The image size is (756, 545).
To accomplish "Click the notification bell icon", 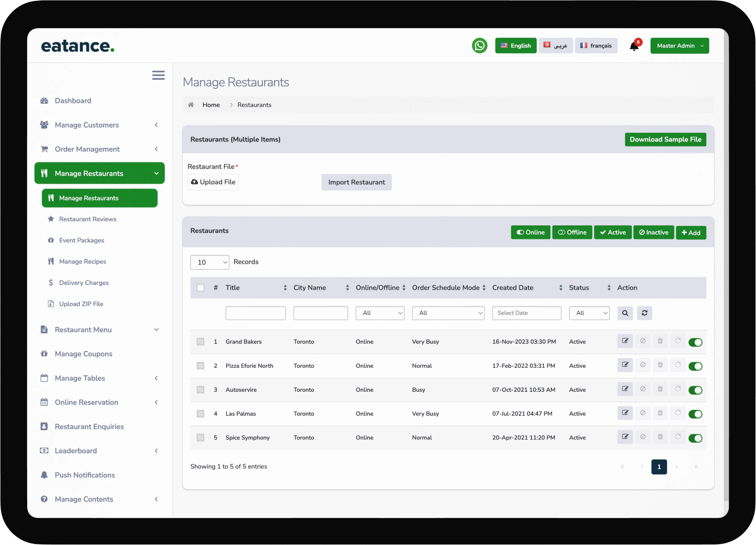I will click(x=634, y=46).
